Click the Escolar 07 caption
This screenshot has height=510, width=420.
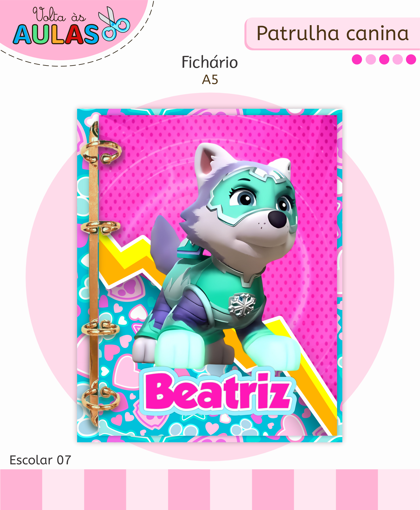click(40, 460)
